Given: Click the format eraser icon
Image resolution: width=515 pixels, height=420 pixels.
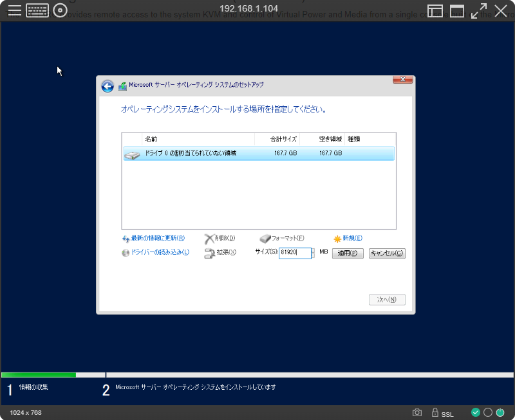Looking at the screenshot, I should (265, 239).
